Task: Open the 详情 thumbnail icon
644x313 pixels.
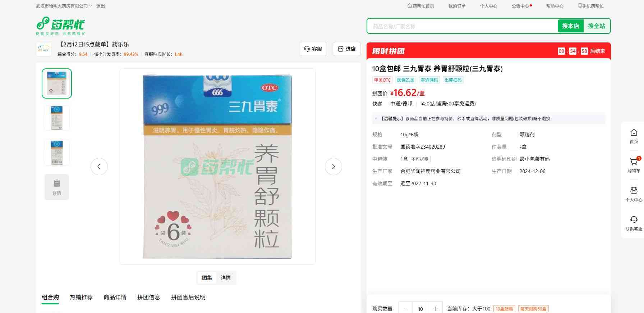Action: [57, 187]
